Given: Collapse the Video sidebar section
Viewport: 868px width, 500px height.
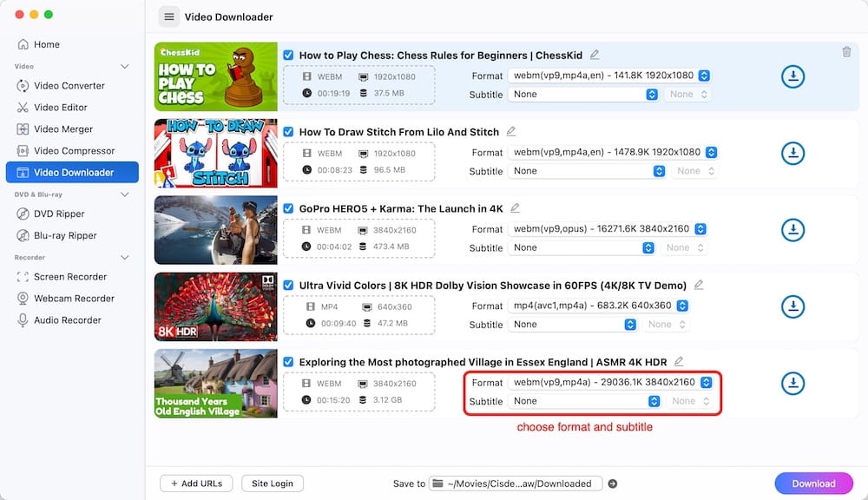Looking at the screenshot, I should pyautogui.click(x=124, y=67).
